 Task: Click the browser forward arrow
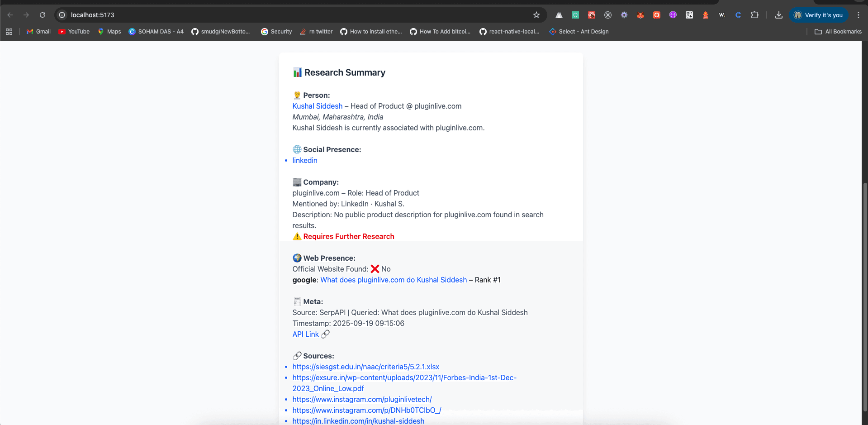[x=26, y=15]
